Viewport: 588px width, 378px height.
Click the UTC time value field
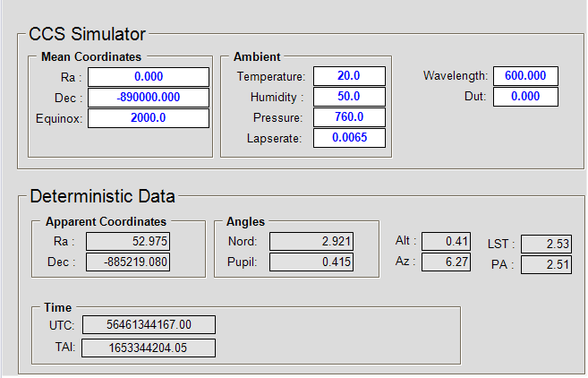(149, 325)
